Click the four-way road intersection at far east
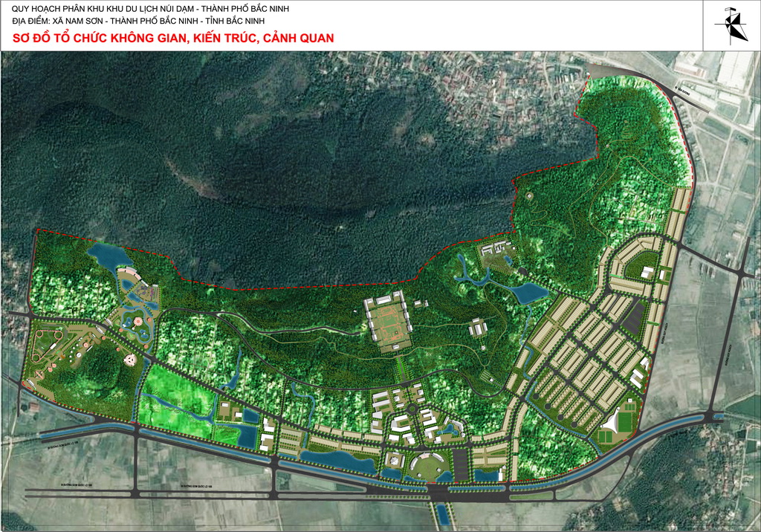The image size is (761, 532). 744,272
